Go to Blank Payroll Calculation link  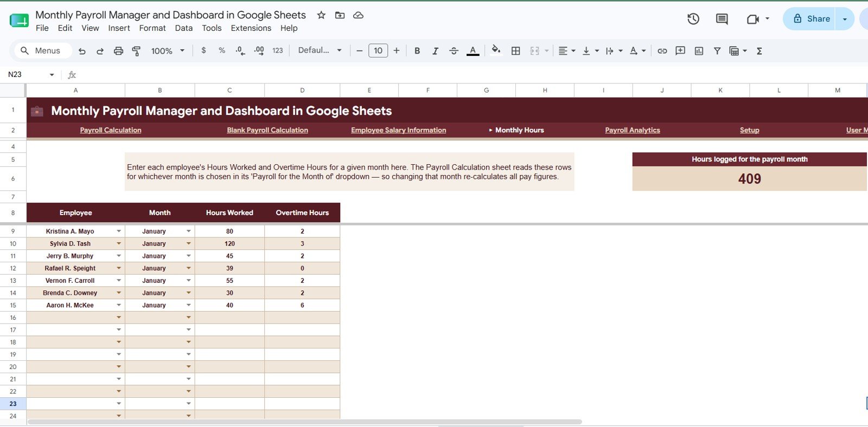(267, 130)
